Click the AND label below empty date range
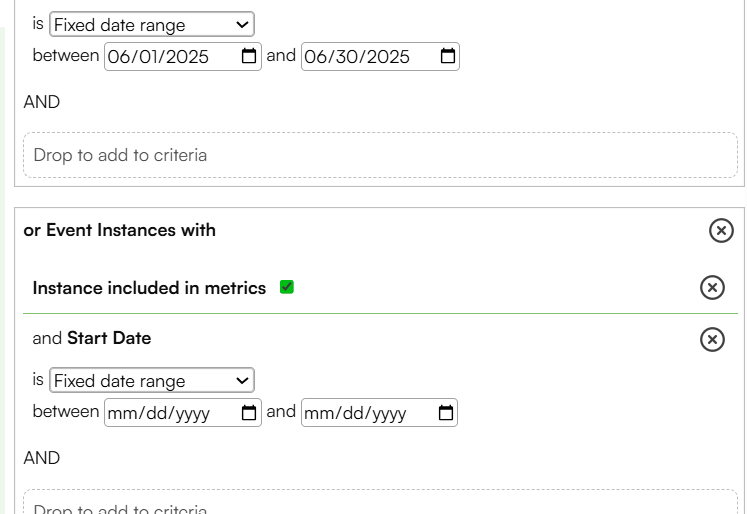This screenshot has height=514, width=747. pos(42,458)
